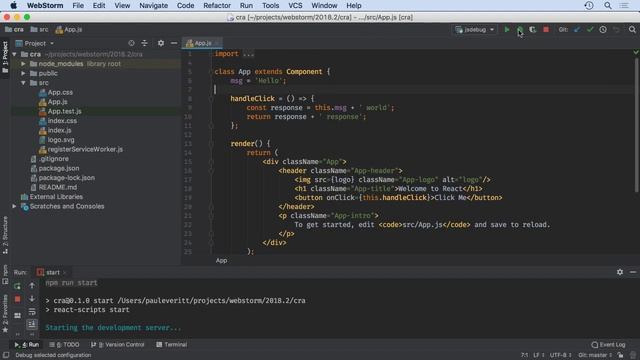Viewport: 640px width, 360px height.
Task: Stop the process with the red square in the top toolbar
Action: coord(546,30)
